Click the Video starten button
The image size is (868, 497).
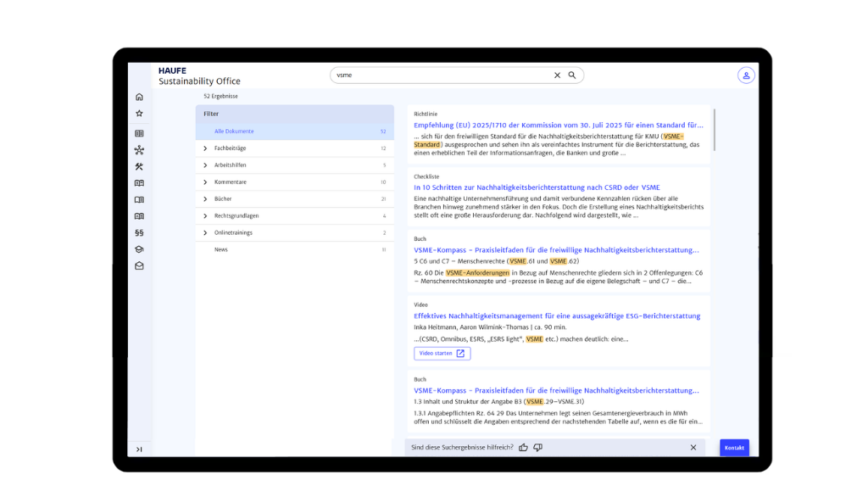442,354
